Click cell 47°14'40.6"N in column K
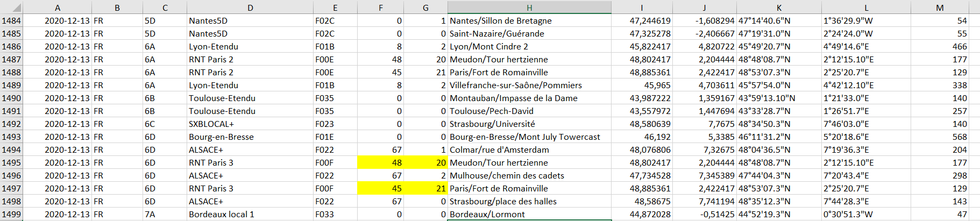 (779, 20)
